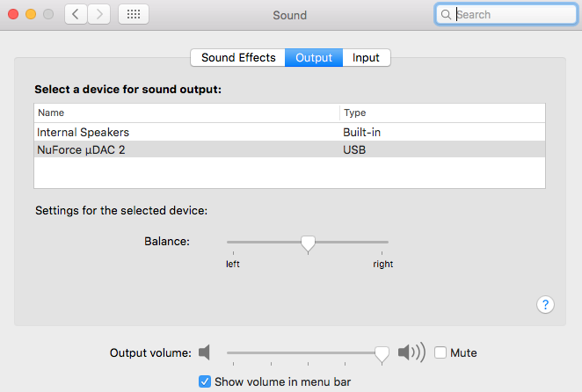Select the Output tab
This screenshot has height=392, width=582.
click(314, 57)
